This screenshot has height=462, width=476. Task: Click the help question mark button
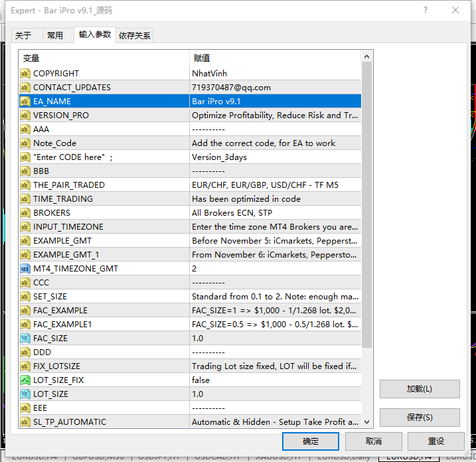pos(426,11)
